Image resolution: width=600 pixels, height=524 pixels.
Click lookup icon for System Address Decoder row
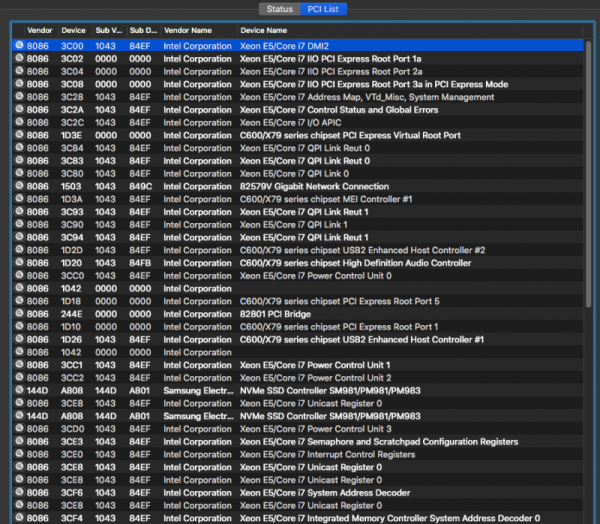click(x=19, y=492)
